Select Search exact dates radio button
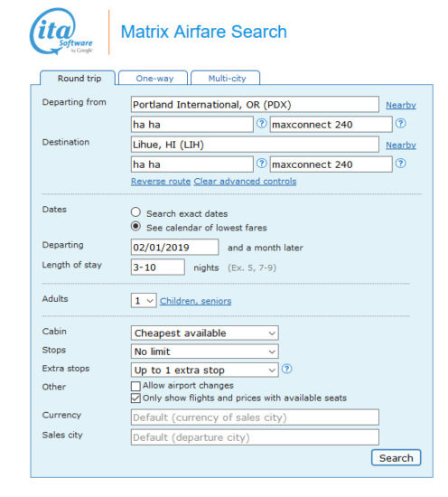 (x=135, y=212)
